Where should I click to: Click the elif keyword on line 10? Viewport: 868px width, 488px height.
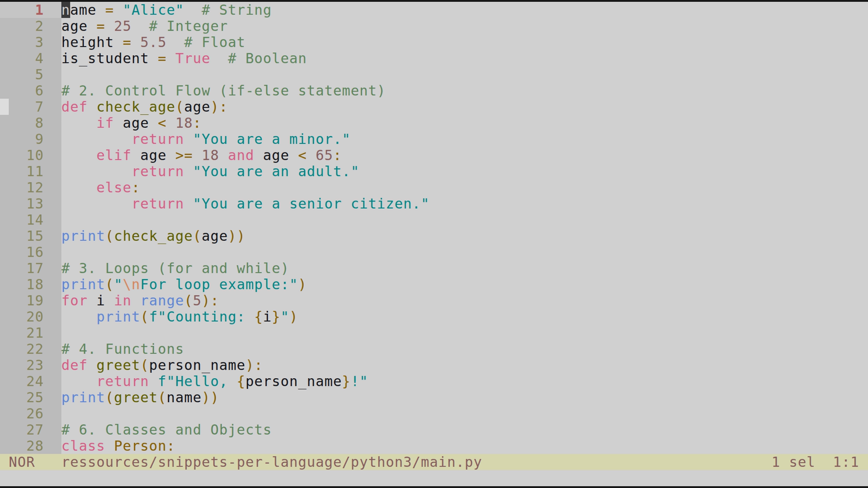click(113, 155)
